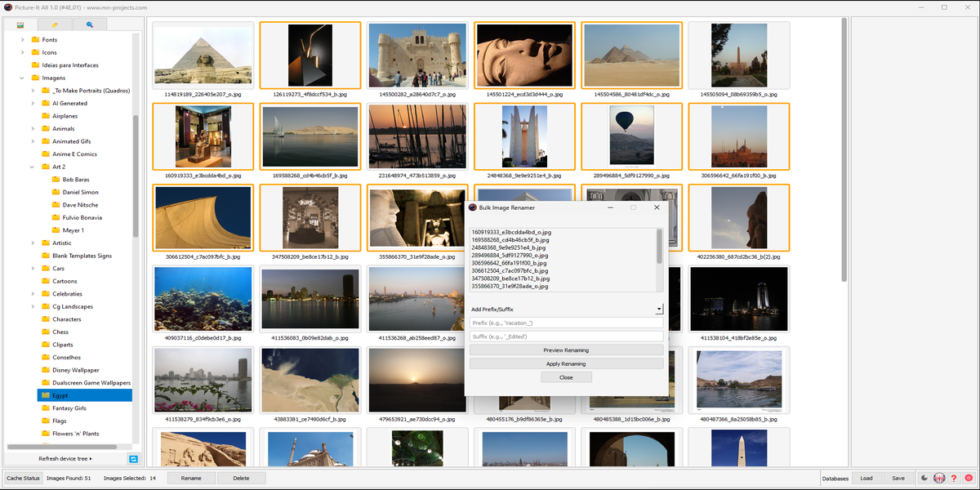The height and width of the screenshot is (490, 980).
Task: Expand the Imagens folder chevron
Action: click(23, 78)
